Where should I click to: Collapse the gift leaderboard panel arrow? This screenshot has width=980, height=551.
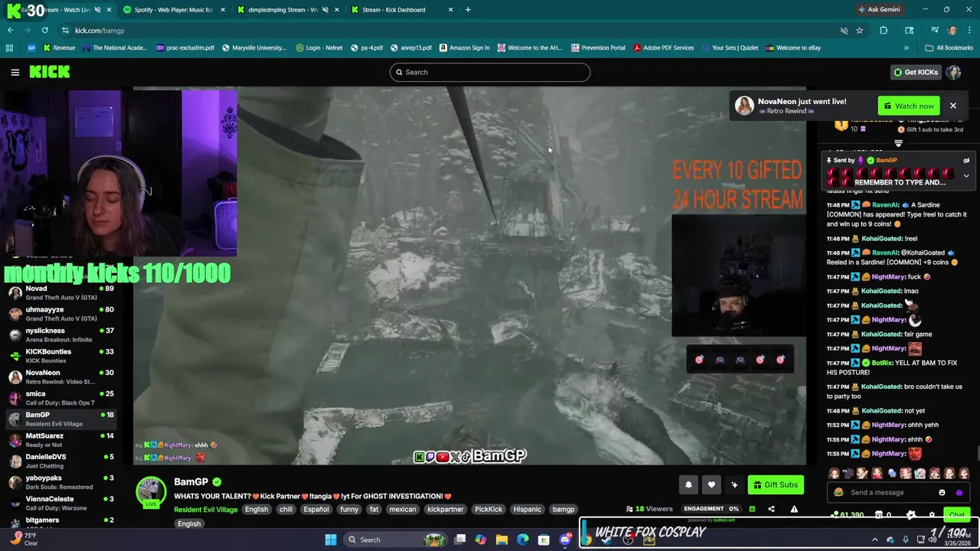pos(899,143)
